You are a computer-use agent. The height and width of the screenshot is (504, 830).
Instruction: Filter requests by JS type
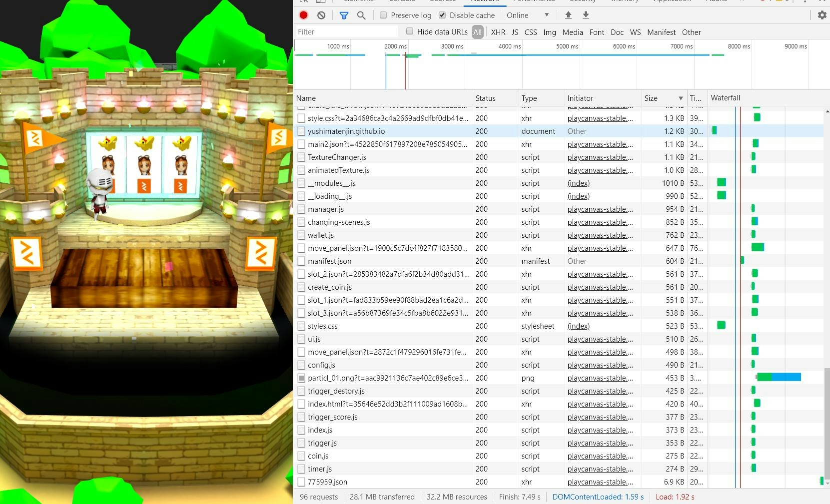click(x=515, y=32)
